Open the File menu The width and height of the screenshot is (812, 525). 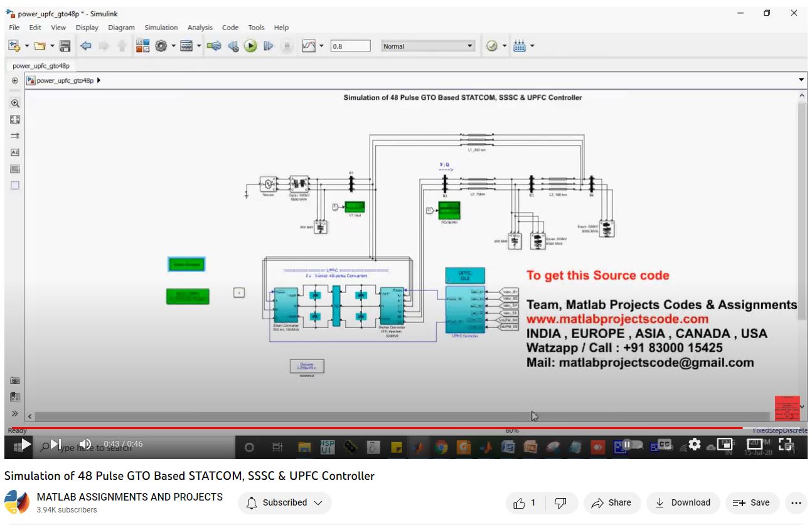14,28
